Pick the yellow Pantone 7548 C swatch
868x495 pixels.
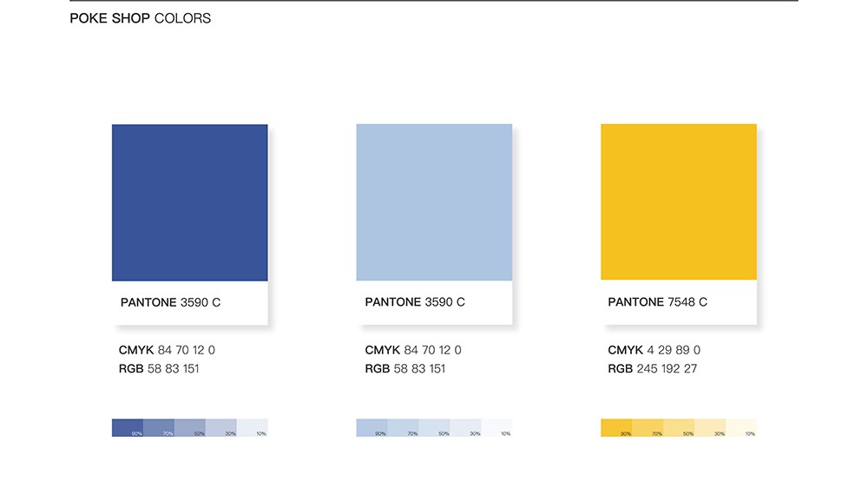click(678, 201)
